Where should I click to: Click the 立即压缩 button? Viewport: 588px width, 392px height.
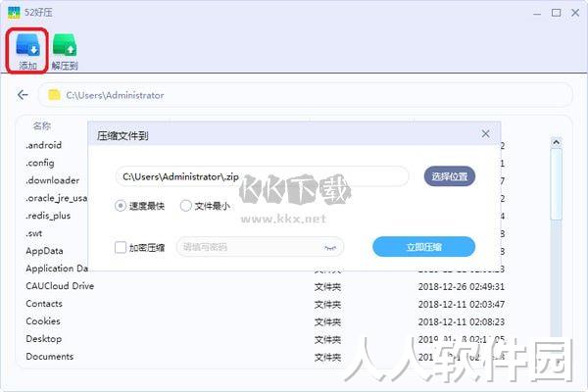click(x=423, y=247)
